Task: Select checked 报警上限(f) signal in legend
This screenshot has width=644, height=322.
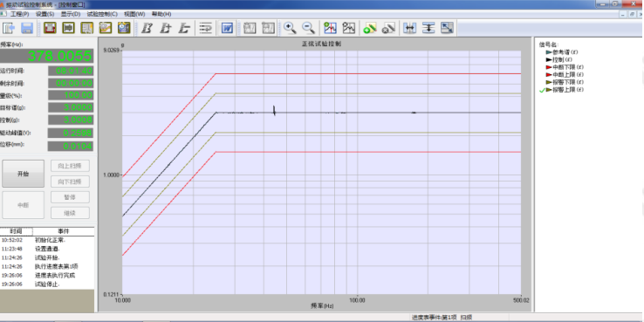Action: pyautogui.click(x=565, y=90)
